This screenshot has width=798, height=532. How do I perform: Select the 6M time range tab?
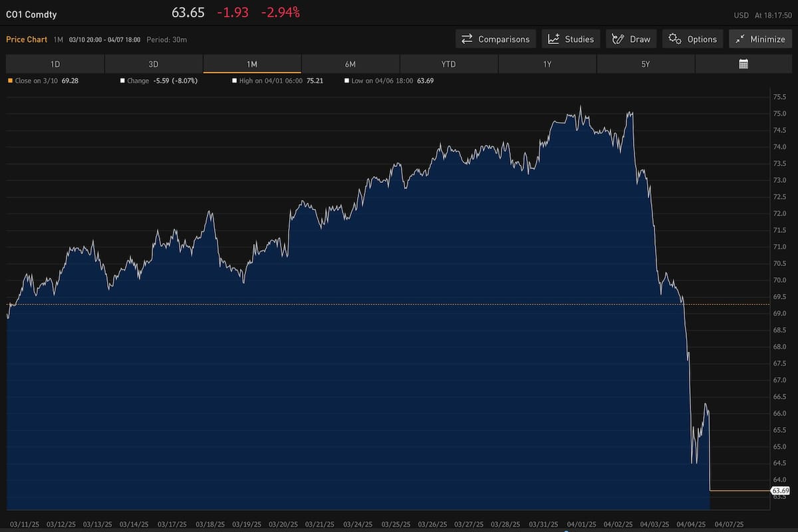[350, 64]
